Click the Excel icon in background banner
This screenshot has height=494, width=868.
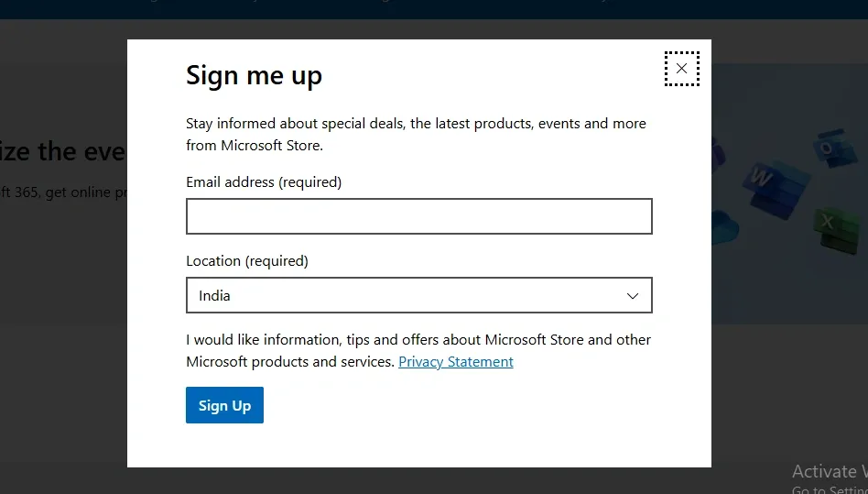coord(830,223)
